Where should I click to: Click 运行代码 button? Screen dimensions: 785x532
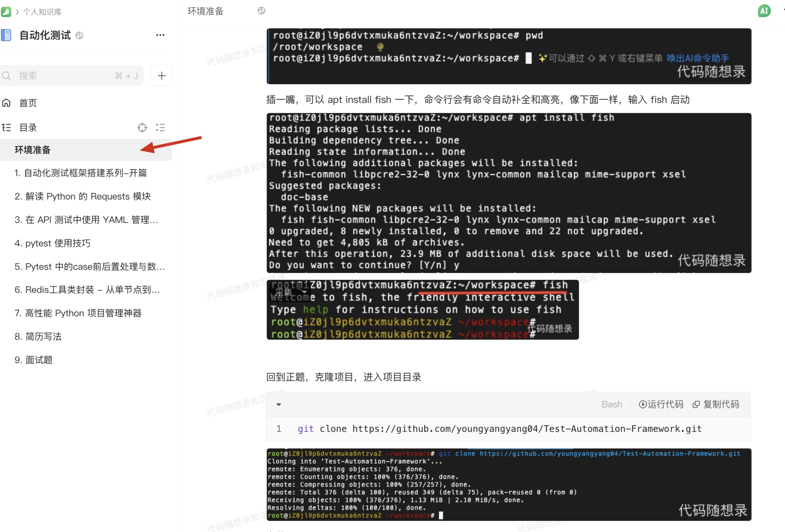tap(661, 404)
